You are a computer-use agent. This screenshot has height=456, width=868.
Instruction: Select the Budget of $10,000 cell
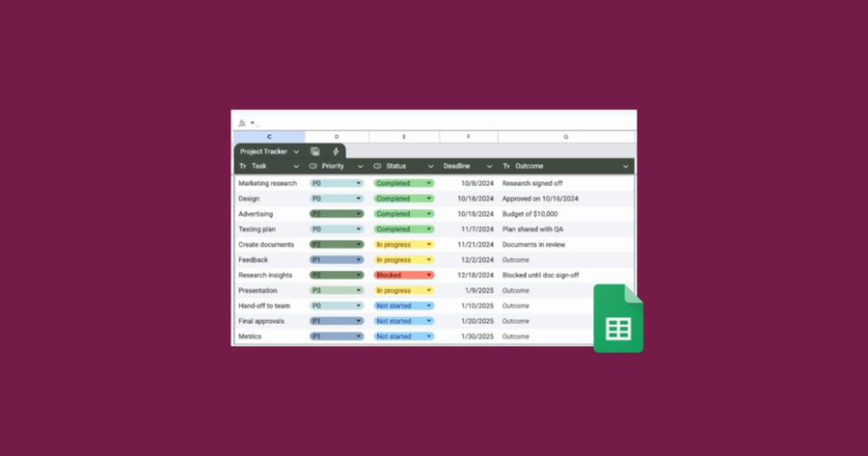(x=566, y=214)
